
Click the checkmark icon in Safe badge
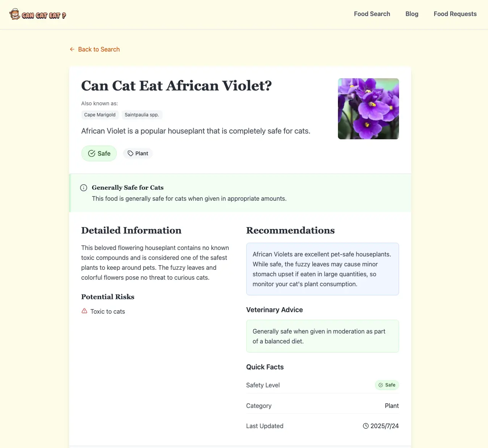[x=92, y=153]
